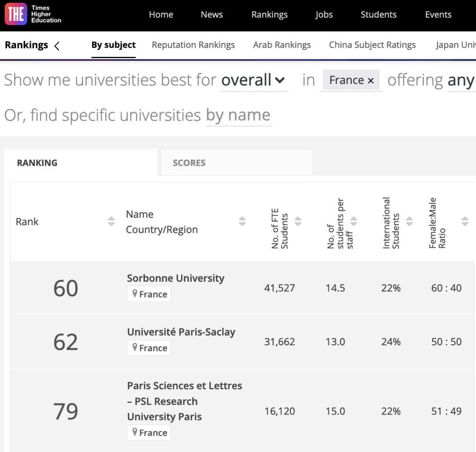This screenshot has height=452, width=476.
Task: Open News in the top navigation
Action: click(x=212, y=15)
